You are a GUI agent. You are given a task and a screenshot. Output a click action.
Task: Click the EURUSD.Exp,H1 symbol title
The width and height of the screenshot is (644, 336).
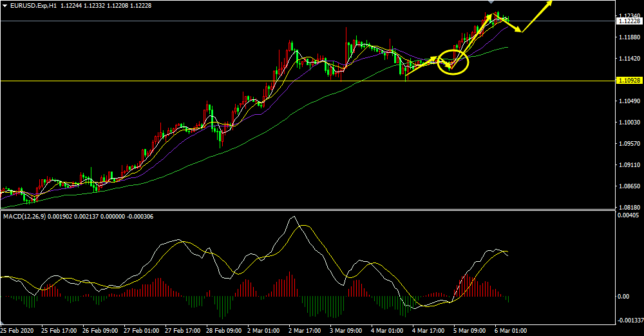[x=32, y=6]
